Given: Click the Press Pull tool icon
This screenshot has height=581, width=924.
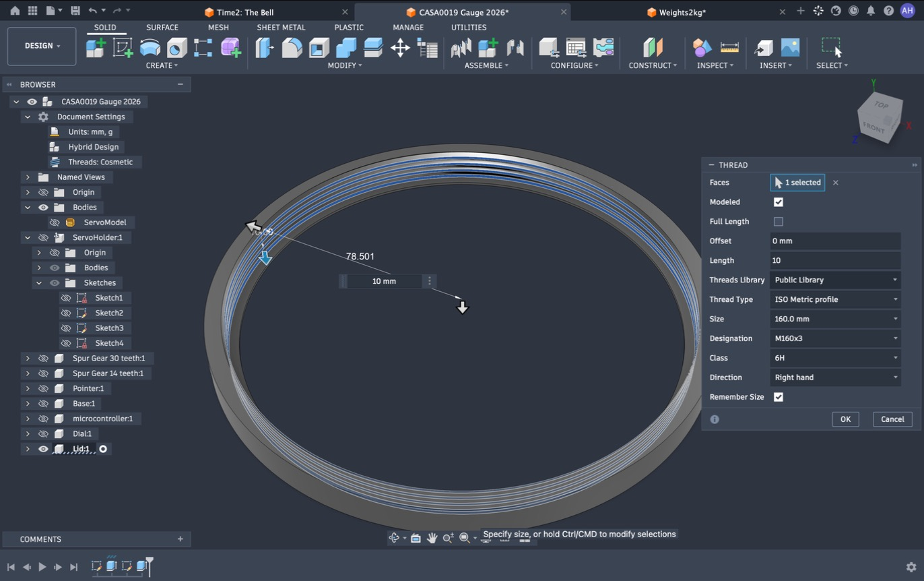Looking at the screenshot, I should click(x=265, y=47).
